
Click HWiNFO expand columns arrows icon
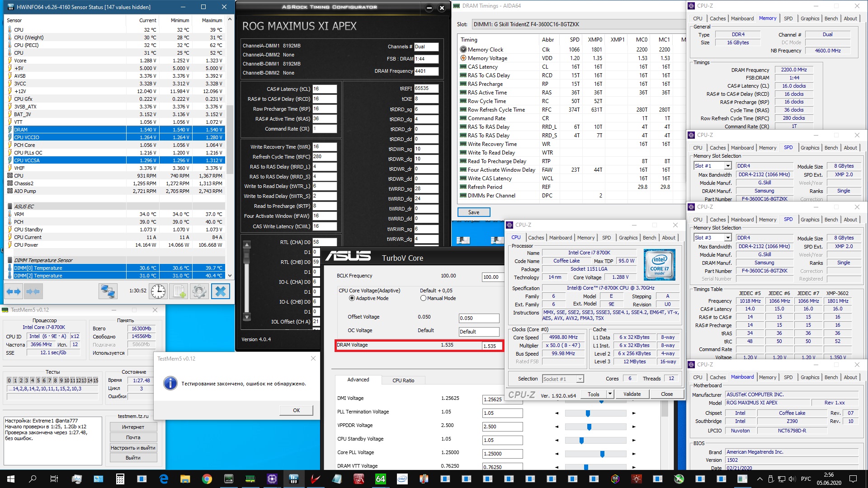click(14, 291)
